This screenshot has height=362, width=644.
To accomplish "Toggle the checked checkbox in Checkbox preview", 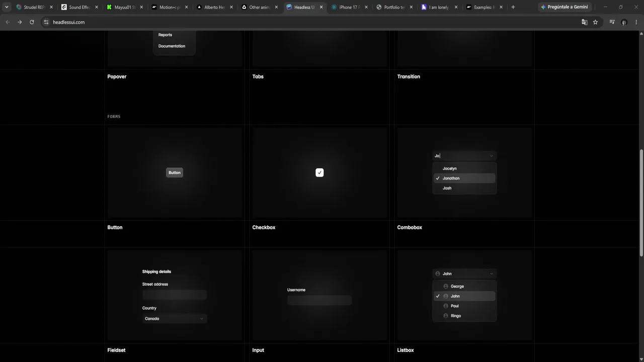I will click(x=319, y=172).
